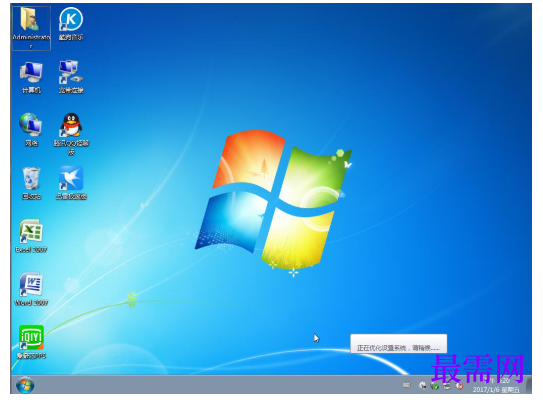Select the 计算机 Computer desktop icon
543x400 pixels.
coord(31,77)
